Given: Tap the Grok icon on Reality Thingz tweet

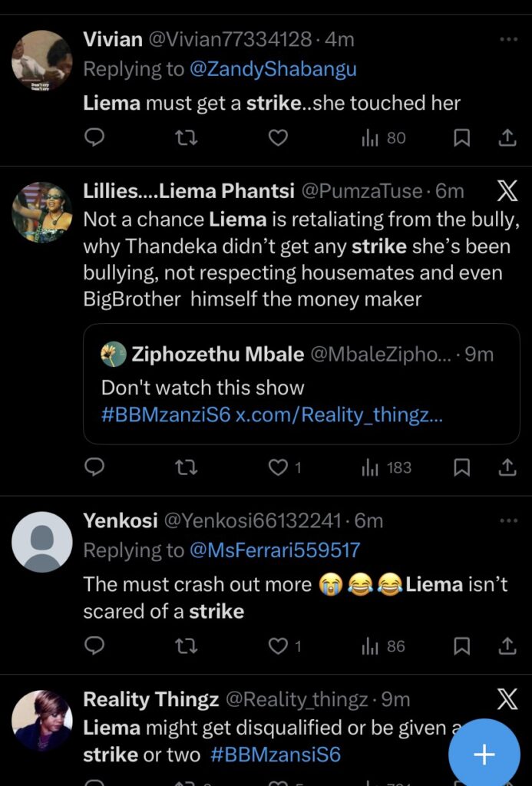Looking at the screenshot, I should point(507,699).
